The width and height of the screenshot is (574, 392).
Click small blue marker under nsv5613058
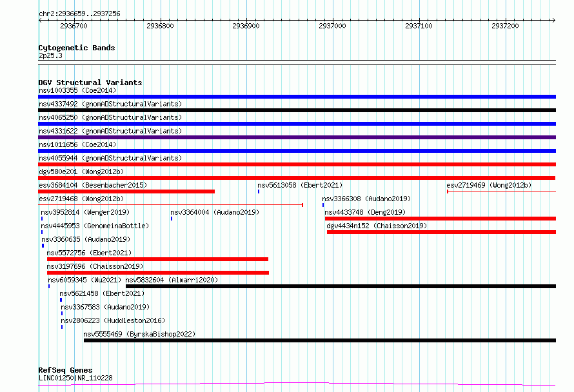coord(259,191)
